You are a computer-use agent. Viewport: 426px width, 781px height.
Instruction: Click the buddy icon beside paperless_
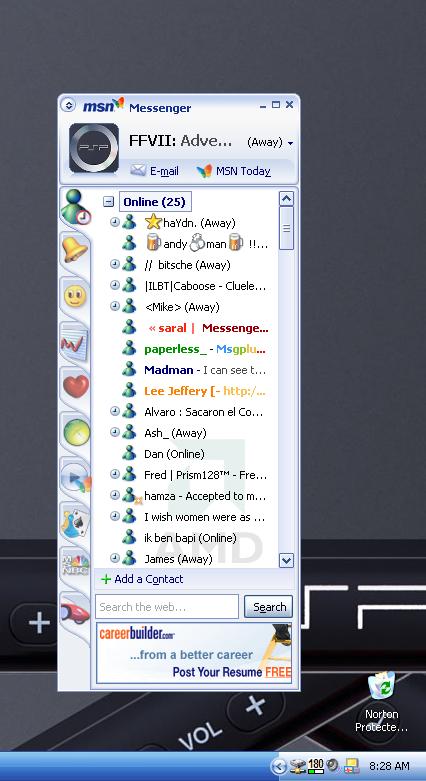pos(129,348)
